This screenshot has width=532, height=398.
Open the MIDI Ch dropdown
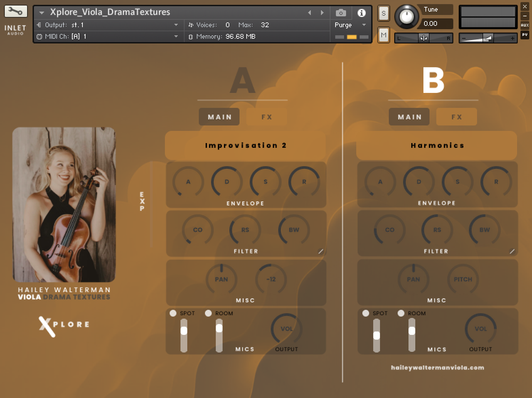[106, 37]
